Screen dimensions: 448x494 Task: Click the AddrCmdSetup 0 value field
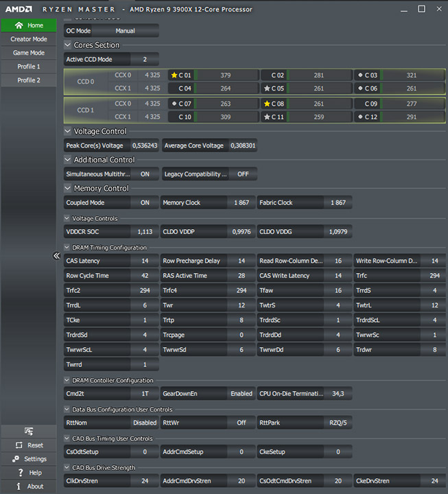pos(241,451)
